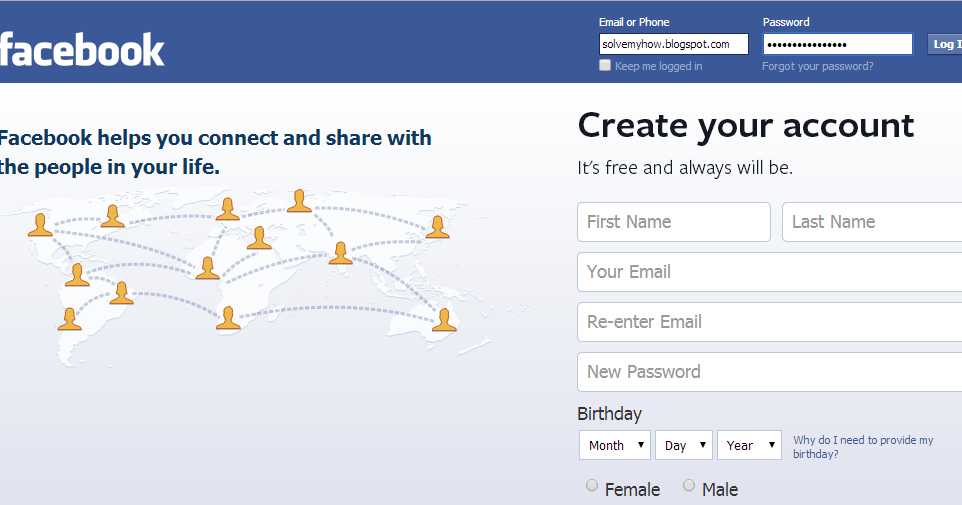Select the Your Email field
The height and width of the screenshot is (505, 962).
click(769, 272)
